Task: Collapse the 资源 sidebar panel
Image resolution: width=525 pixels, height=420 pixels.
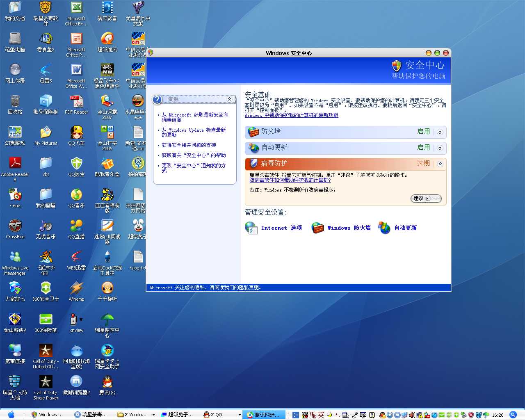Action: (229, 99)
